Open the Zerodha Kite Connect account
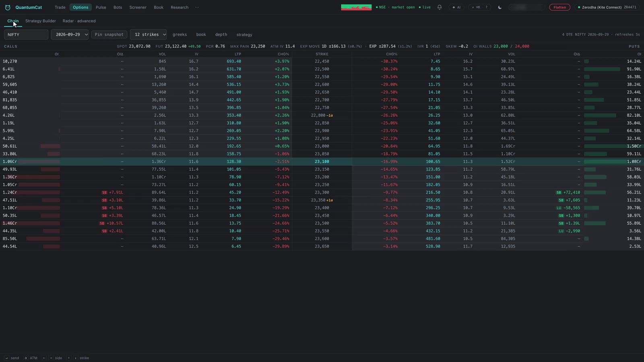 (607, 7)
